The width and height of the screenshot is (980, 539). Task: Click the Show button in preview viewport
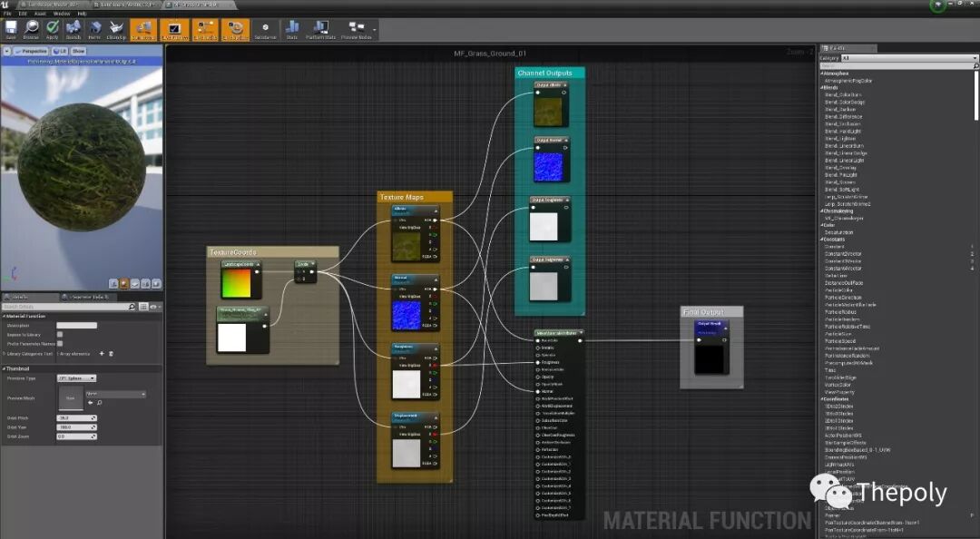point(78,51)
